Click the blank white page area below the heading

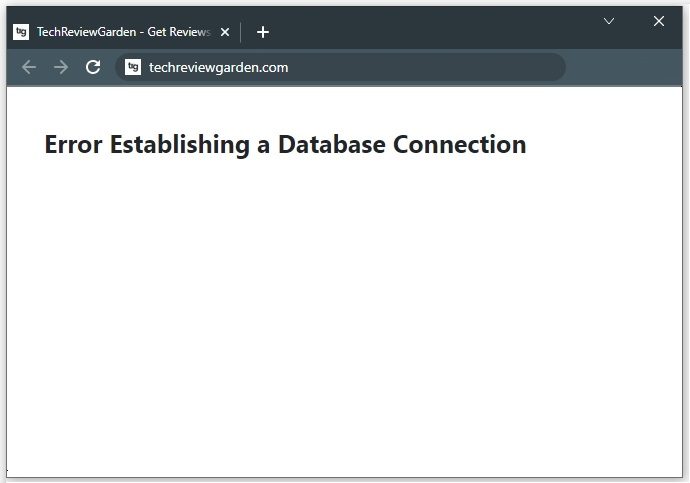tap(344, 320)
